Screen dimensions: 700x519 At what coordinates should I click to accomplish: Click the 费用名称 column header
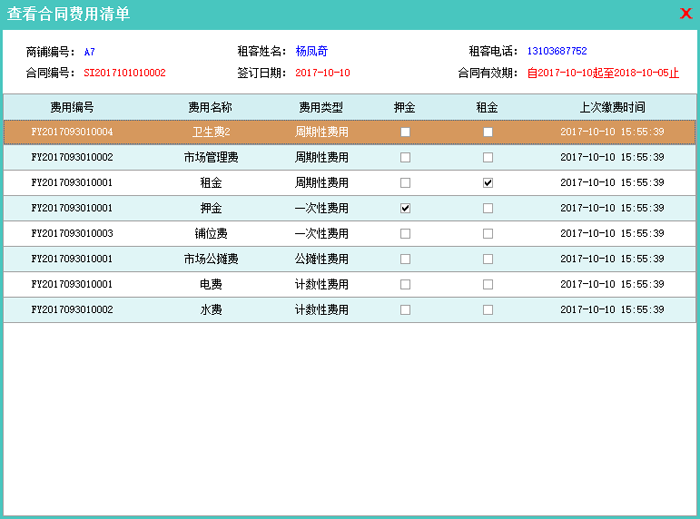(210, 107)
